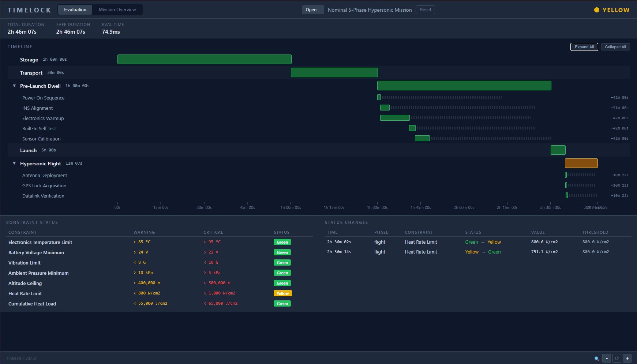Click the 800.6 W/cm2 value cell
Screen dimensions: 637x364
point(544,242)
